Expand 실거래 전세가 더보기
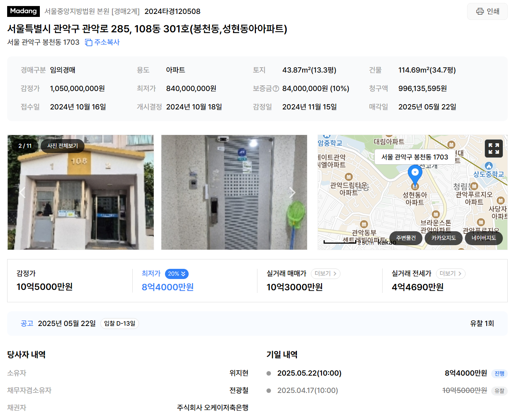Image resolution: width=513 pixels, height=420 pixels. (451, 274)
